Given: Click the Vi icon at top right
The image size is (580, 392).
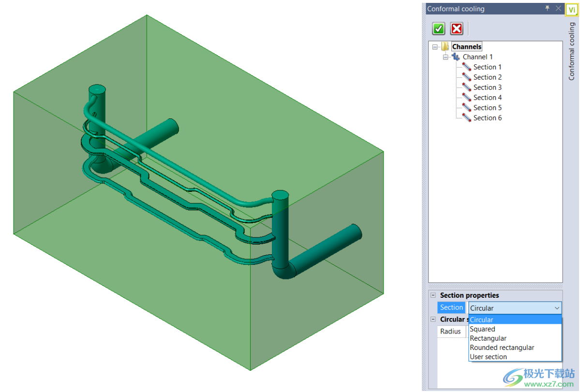Looking at the screenshot, I should click(572, 10).
